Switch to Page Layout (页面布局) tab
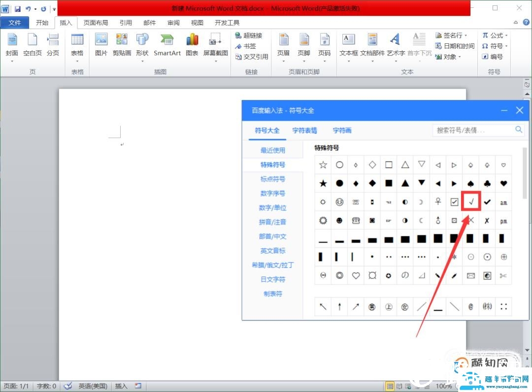The width and height of the screenshot is (532, 392). (96, 22)
